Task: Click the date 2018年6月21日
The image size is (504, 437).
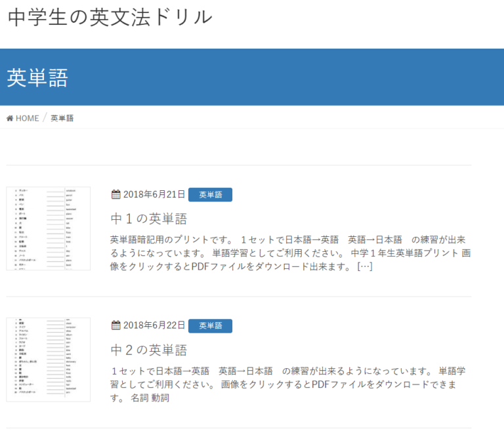Action: coord(154,194)
